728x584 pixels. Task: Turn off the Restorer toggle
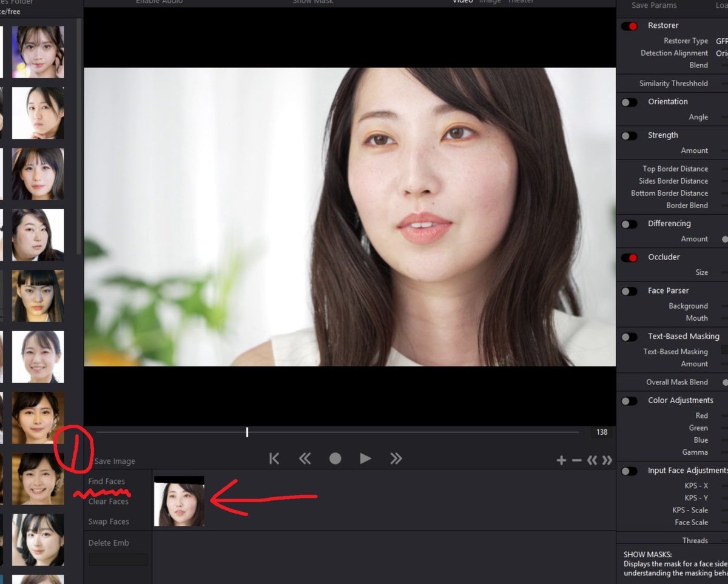click(629, 26)
